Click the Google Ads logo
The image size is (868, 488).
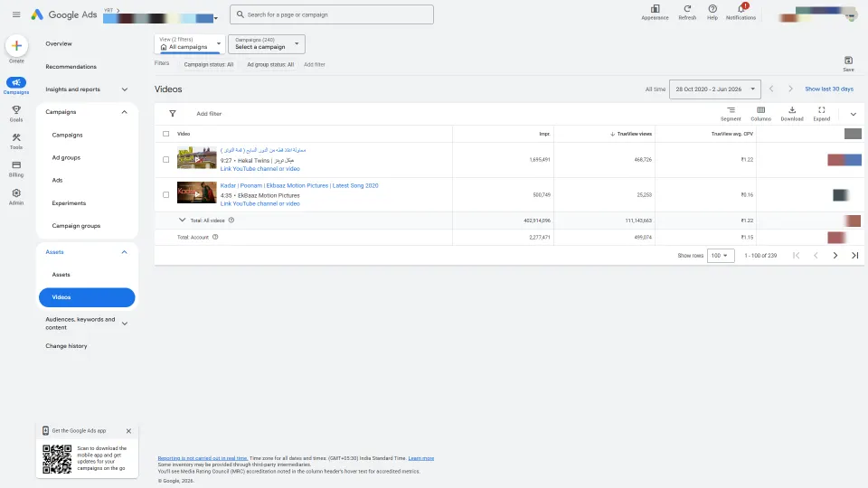pyautogui.click(x=63, y=15)
